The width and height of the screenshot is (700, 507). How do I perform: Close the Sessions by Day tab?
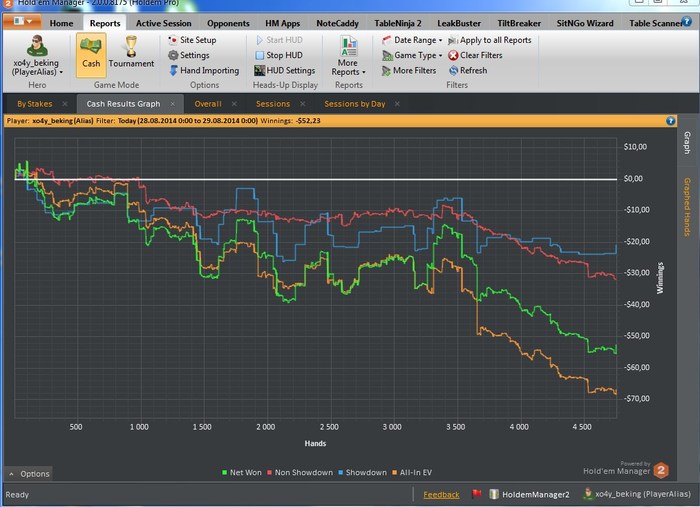coord(397,104)
